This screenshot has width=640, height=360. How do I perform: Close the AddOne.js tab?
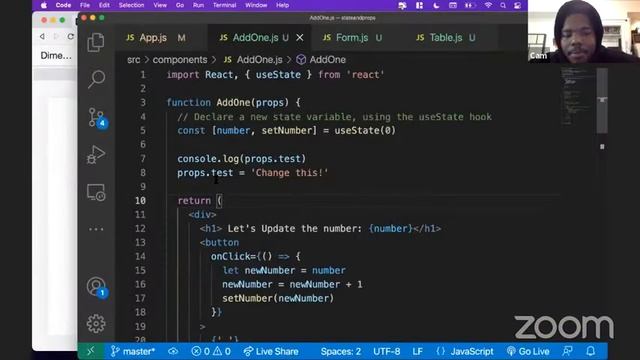(300, 38)
